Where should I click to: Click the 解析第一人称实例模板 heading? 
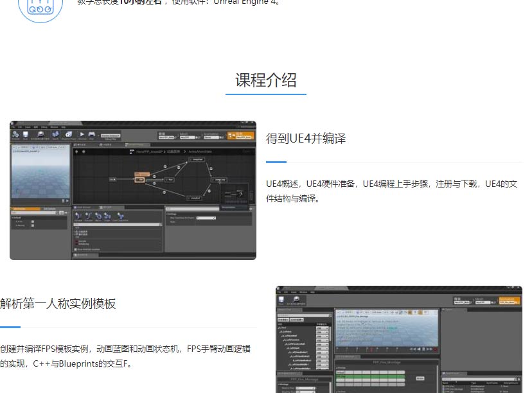(58, 304)
